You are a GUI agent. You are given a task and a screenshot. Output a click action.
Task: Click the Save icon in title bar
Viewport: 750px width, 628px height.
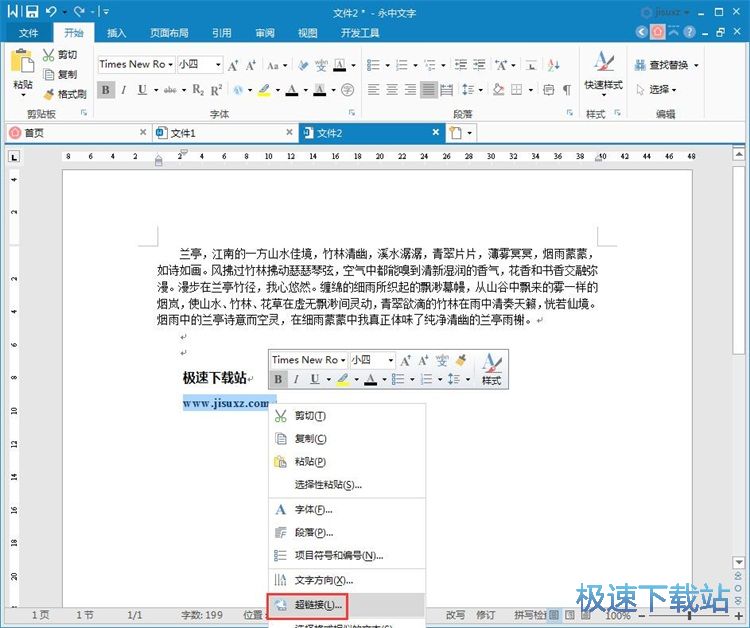(32, 11)
